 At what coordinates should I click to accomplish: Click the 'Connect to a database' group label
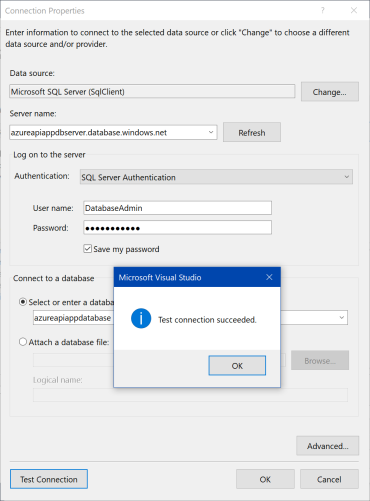coord(54,278)
